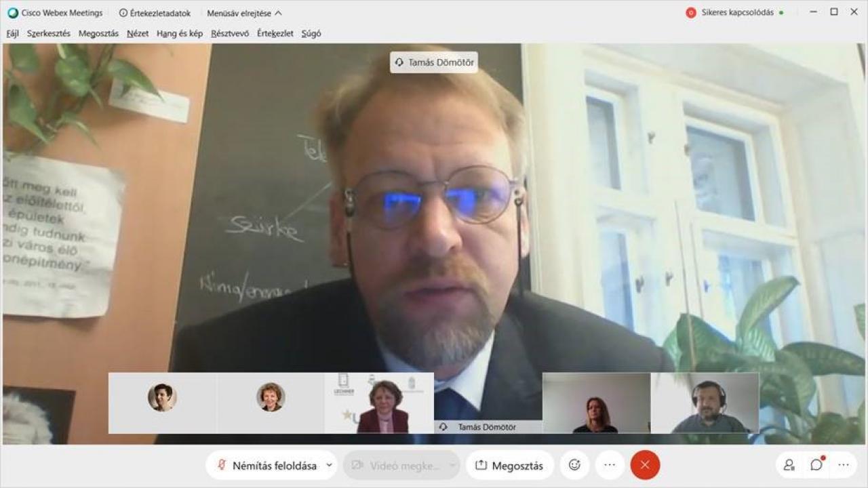Image resolution: width=868 pixels, height=488 pixels.
Task: Open the chat bubble icon
Action: click(x=817, y=465)
